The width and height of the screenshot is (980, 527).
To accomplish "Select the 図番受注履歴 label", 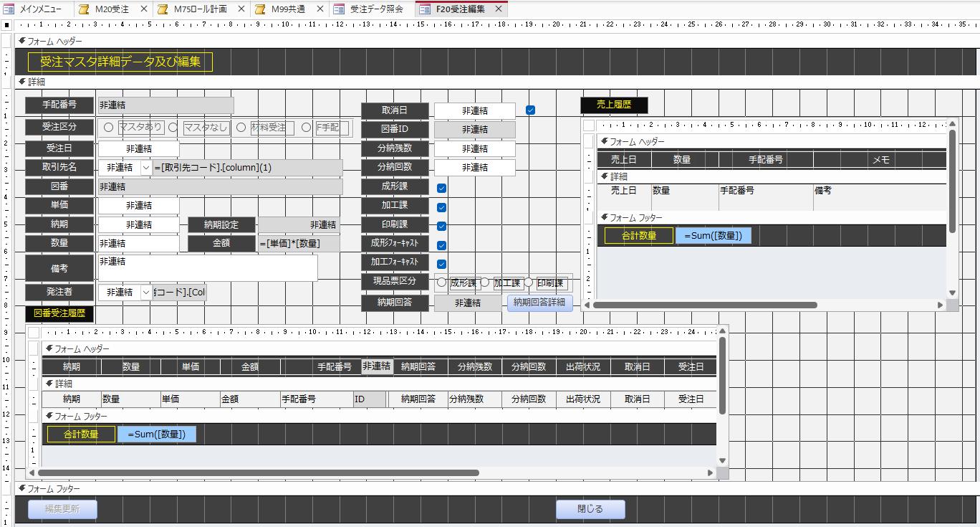I will tap(59, 313).
